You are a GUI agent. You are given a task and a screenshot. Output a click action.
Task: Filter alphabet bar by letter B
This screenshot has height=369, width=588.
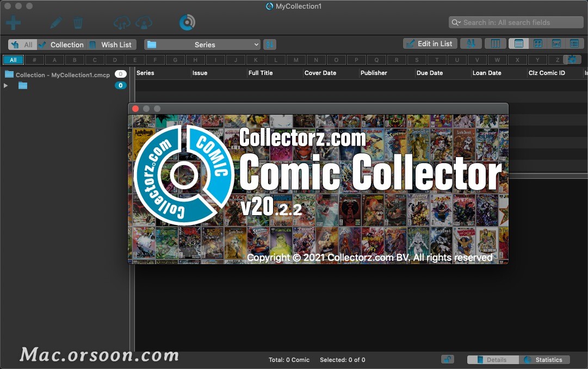pos(75,60)
